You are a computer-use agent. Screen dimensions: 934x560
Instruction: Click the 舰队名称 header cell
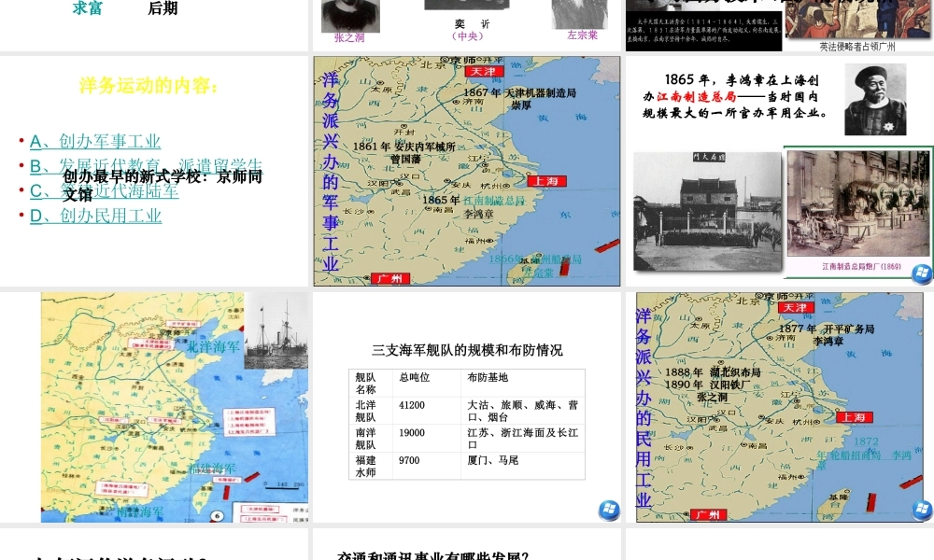click(x=373, y=384)
